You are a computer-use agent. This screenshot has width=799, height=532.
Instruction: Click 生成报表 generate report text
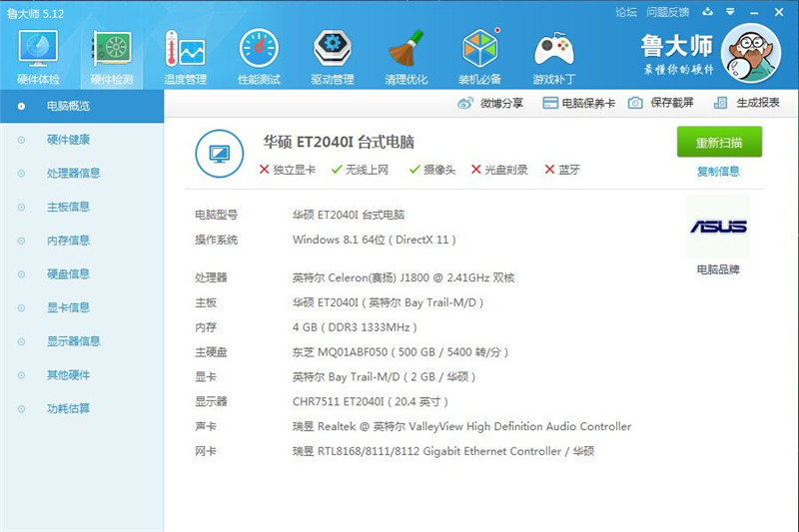758,103
